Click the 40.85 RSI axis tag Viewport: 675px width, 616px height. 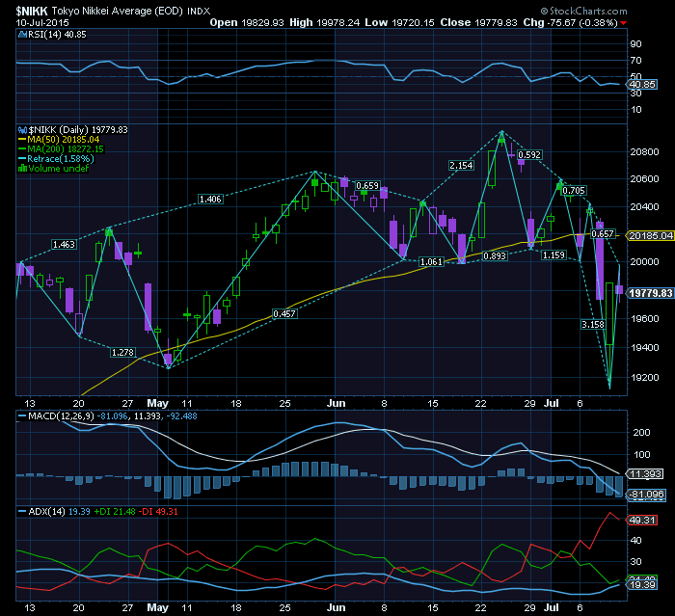pyautogui.click(x=642, y=85)
